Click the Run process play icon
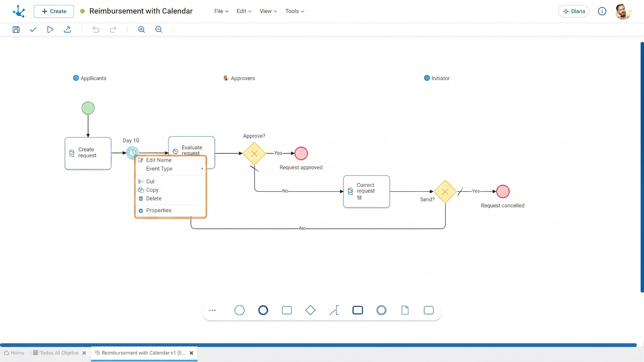644x362 pixels. pyautogui.click(x=50, y=29)
